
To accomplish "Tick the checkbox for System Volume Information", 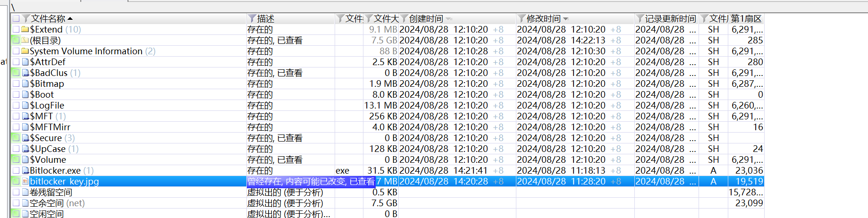I will [x=16, y=51].
